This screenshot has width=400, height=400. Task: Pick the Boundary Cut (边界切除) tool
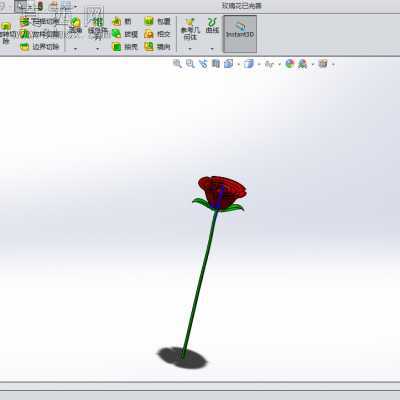pos(39,47)
